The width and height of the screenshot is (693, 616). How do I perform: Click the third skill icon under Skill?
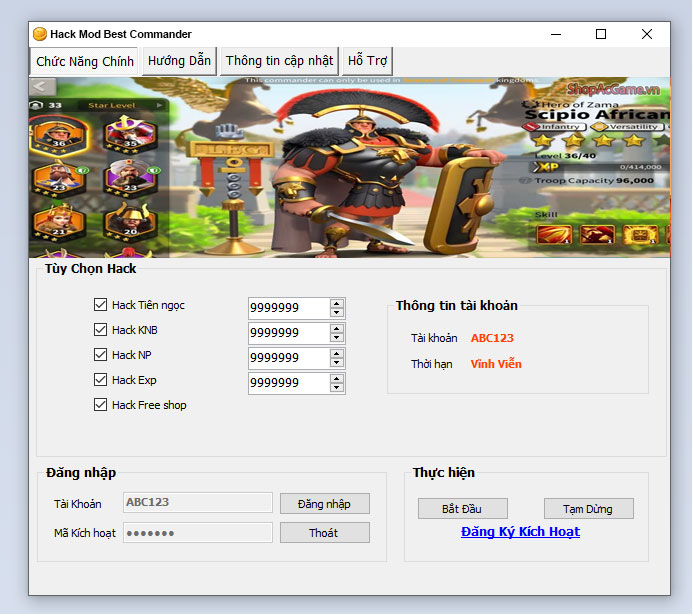pos(640,235)
